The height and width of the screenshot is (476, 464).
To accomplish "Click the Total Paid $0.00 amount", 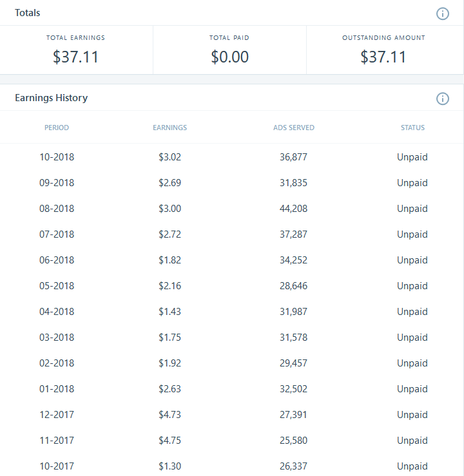I will coord(229,57).
